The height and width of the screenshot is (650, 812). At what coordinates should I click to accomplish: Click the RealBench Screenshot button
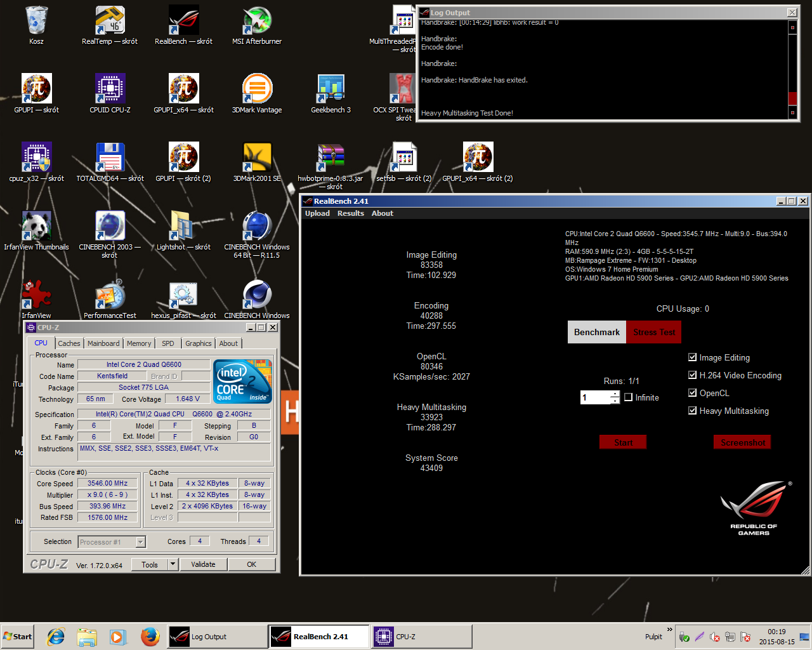[742, 442]
